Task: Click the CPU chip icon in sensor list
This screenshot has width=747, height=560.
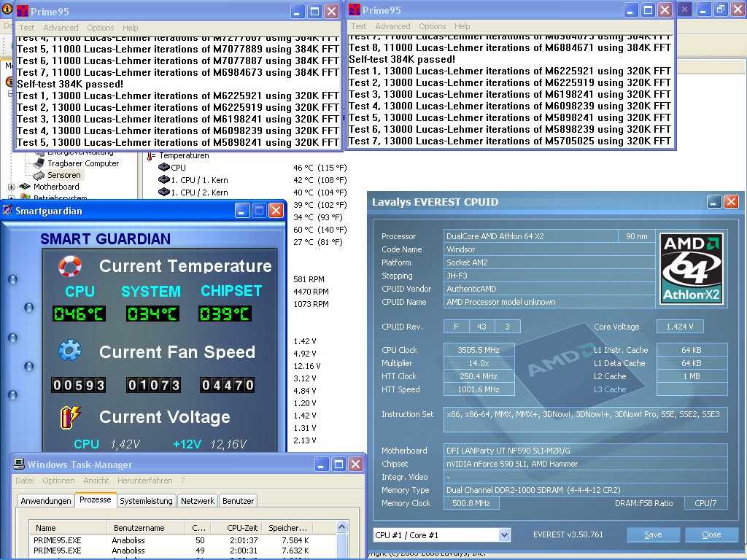Action: click(164, 167)
